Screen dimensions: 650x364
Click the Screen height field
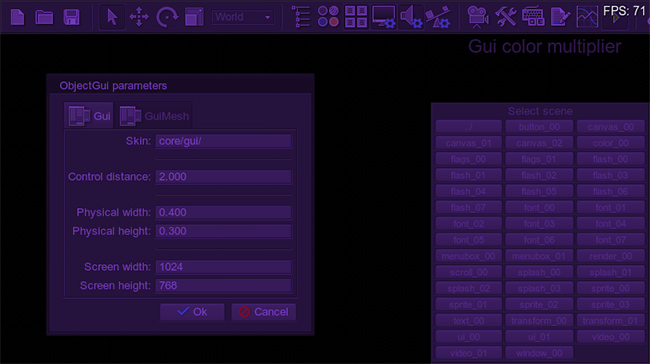pos(224,285)
